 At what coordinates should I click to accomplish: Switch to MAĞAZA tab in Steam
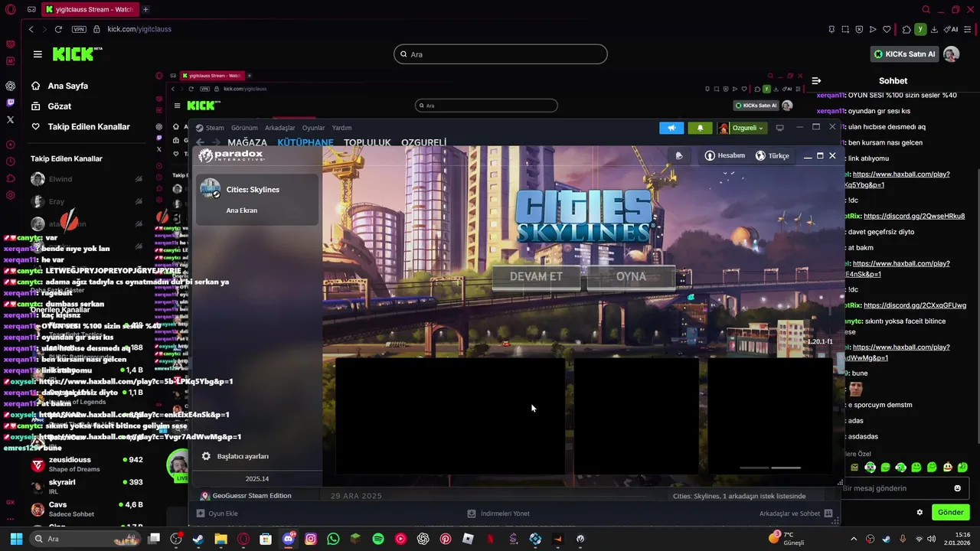[247, 142]
